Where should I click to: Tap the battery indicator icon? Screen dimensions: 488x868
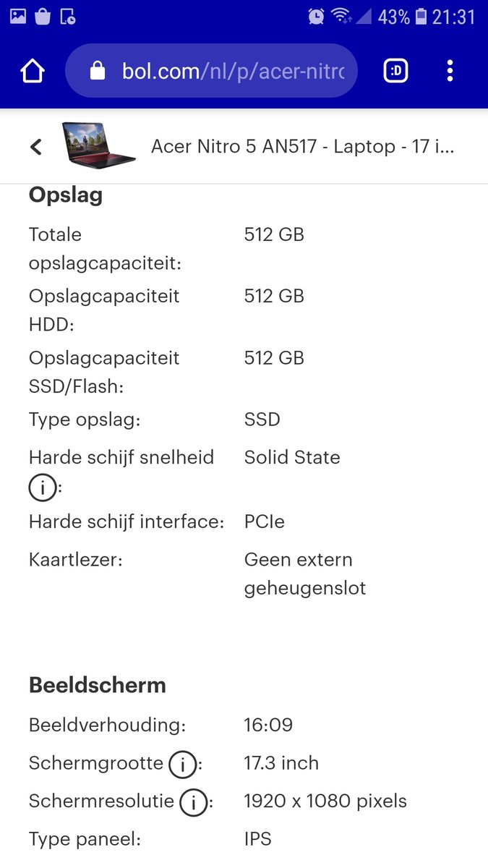[x=421, y=17]
